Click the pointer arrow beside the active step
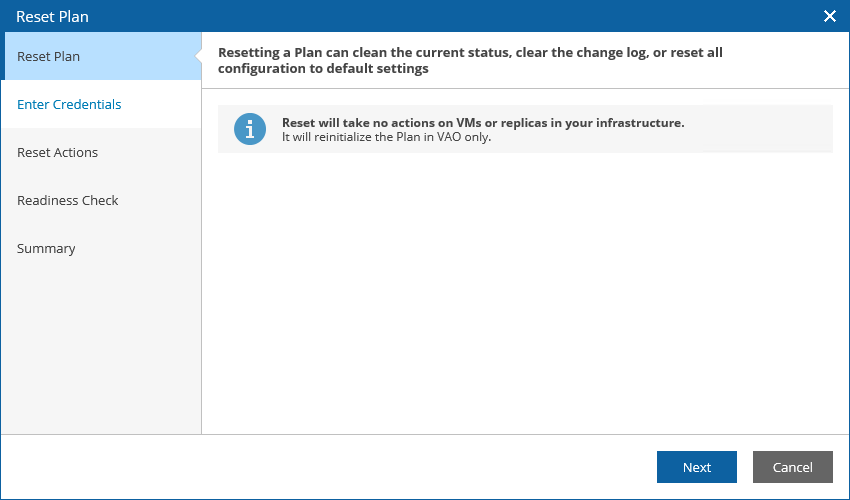850x500 pixels. pos(198,56)
